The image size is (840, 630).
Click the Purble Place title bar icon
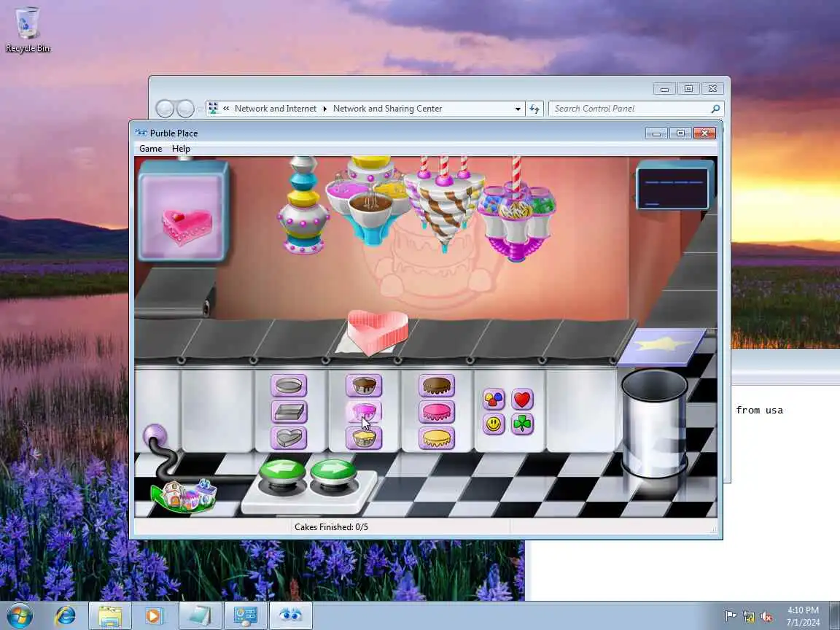click(141, 133)
